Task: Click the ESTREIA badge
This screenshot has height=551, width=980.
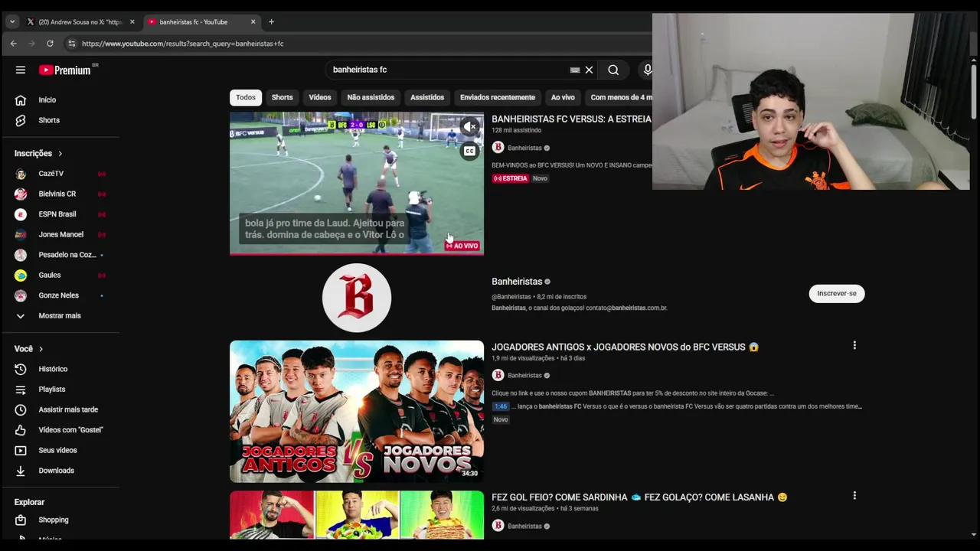Action: click(511, 178)
